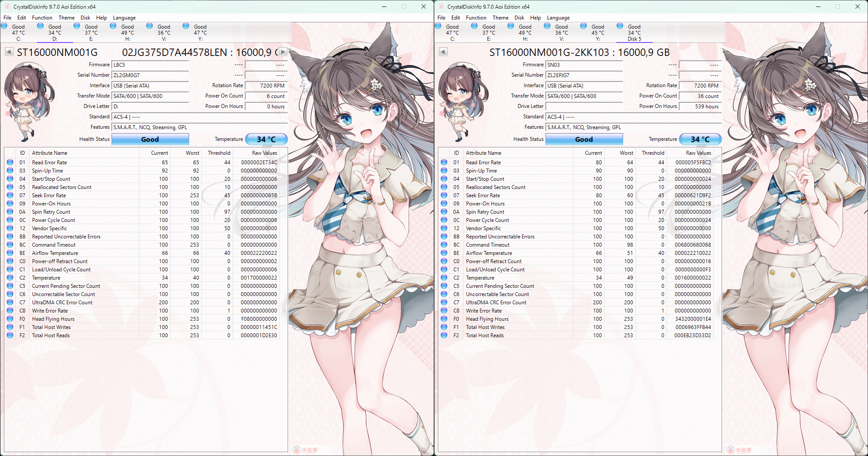Click status icon for Read Error Rate, right window
Viewport: 868px width, 456px height.
[444, 163]
